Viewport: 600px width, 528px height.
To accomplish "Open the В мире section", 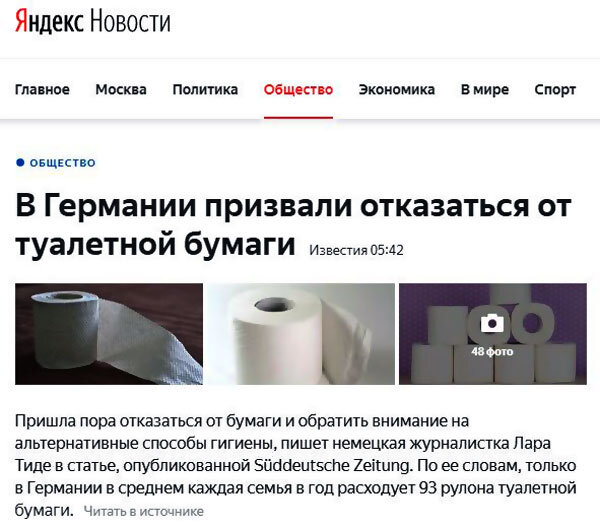I will pos(485,90).
